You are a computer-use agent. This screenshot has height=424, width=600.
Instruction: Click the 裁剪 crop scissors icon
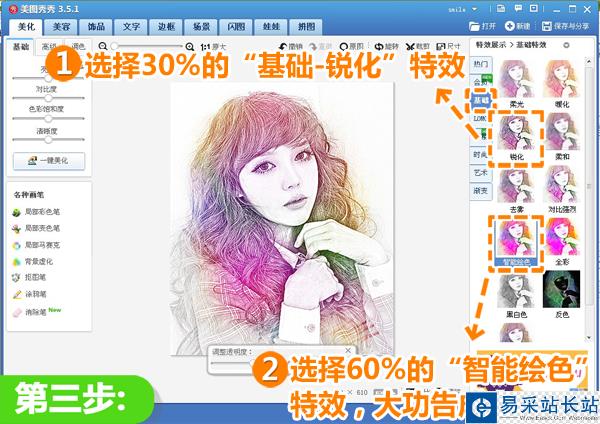point(410,47)
